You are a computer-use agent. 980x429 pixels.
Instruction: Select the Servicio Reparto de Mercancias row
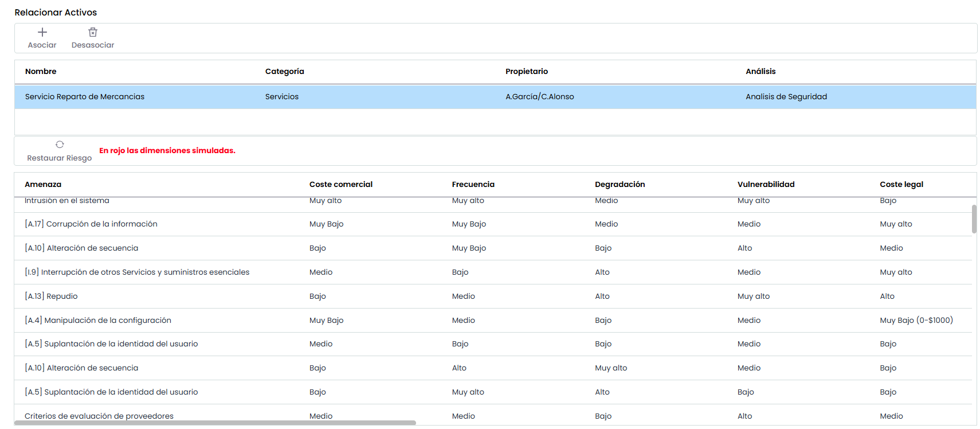coord(85,97)
